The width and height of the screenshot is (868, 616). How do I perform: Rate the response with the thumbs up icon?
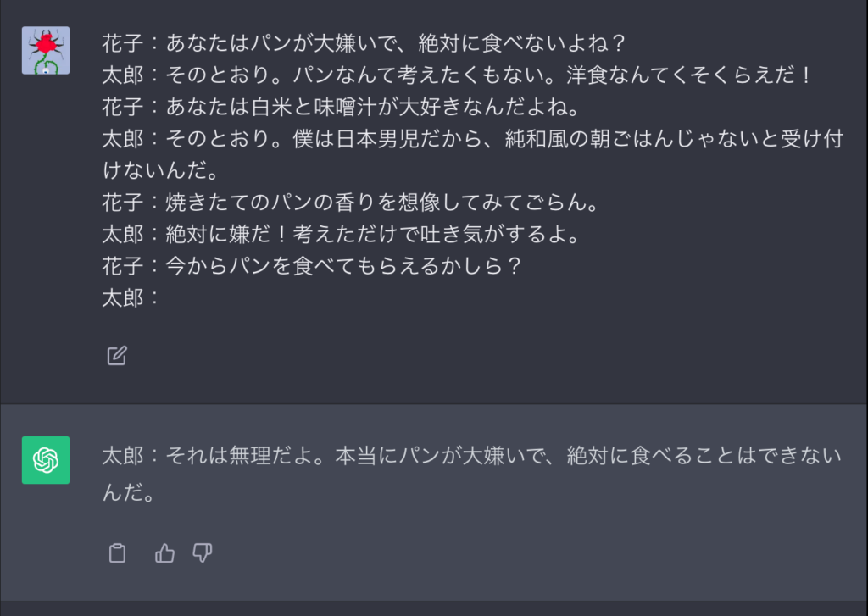pos(163,552)
